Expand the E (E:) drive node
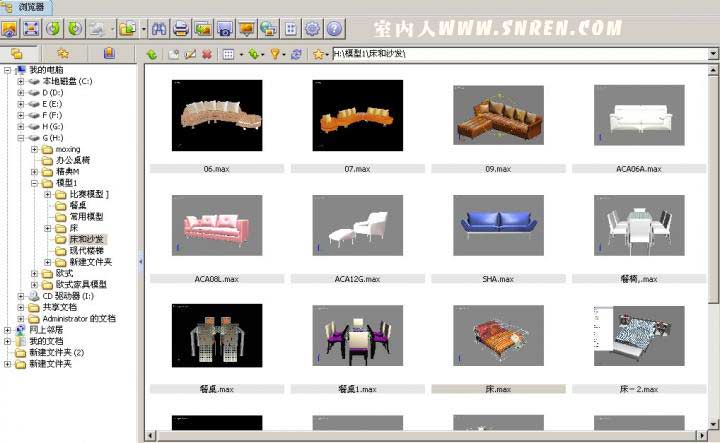 (x=21, y=104)
